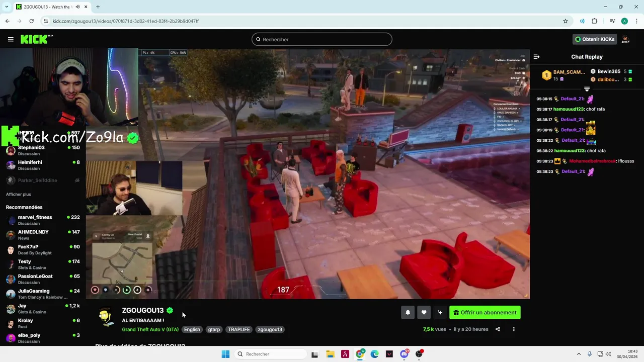Open the Windows Start menu

point(225,354)
